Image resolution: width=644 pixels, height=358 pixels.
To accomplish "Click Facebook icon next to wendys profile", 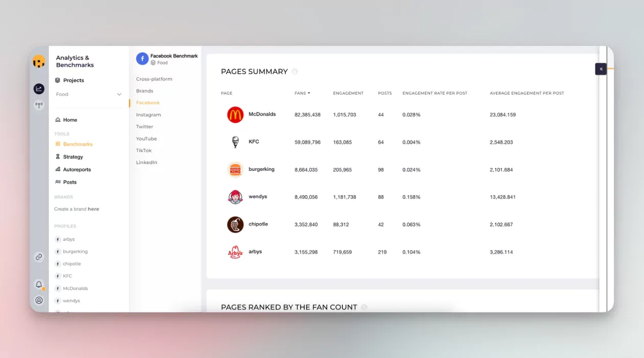I will pos(58,301).
